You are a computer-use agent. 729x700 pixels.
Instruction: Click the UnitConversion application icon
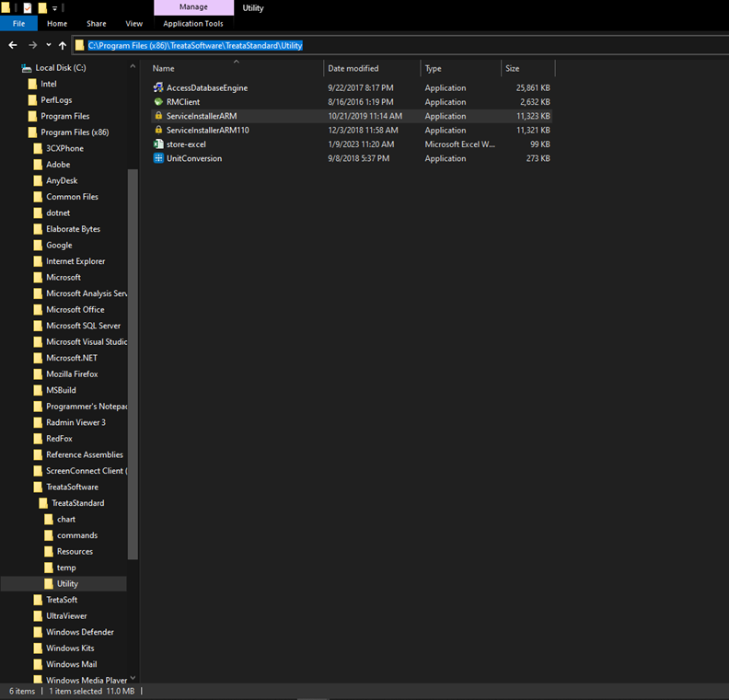tap(158, 158)
